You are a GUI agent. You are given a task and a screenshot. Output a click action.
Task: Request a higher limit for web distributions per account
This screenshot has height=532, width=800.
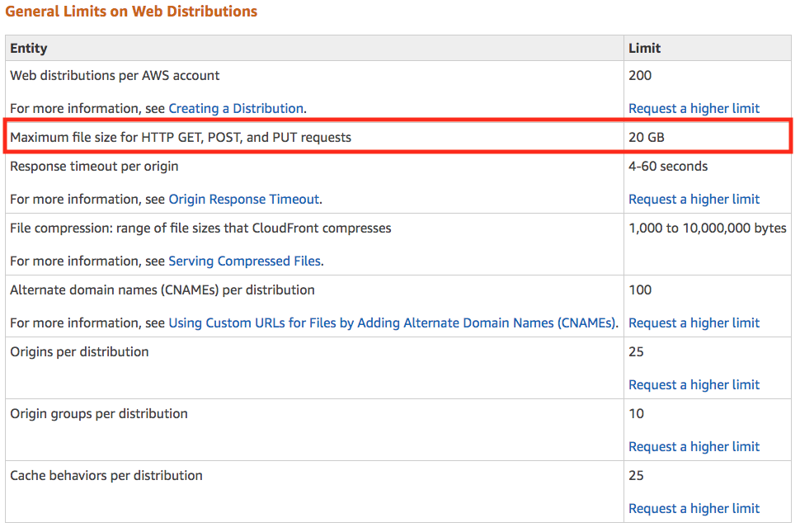click(x=694, y=108)
